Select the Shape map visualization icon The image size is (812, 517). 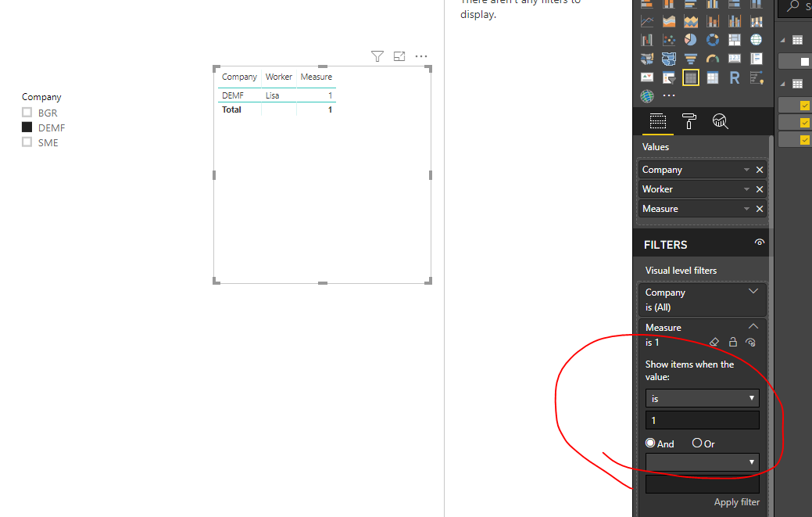pyautogui.click(x=668, y=59)
